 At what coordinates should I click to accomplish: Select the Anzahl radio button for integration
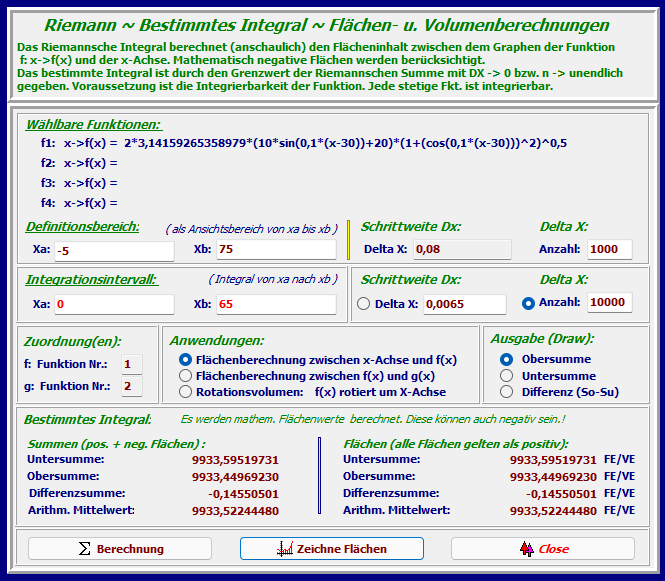[x=529, y=303]
